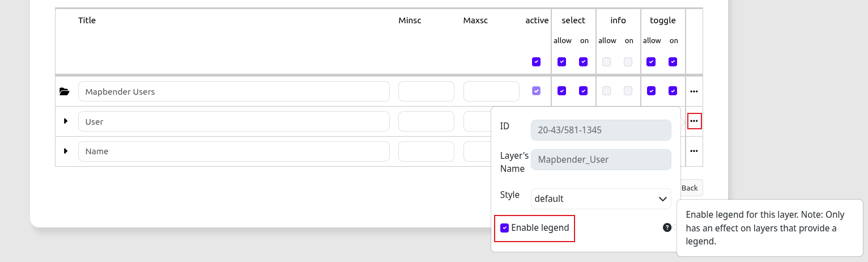Toggle header toggle on checkbox
The height and width of the screenshot is (262, 868).
[x=673, y=62]
